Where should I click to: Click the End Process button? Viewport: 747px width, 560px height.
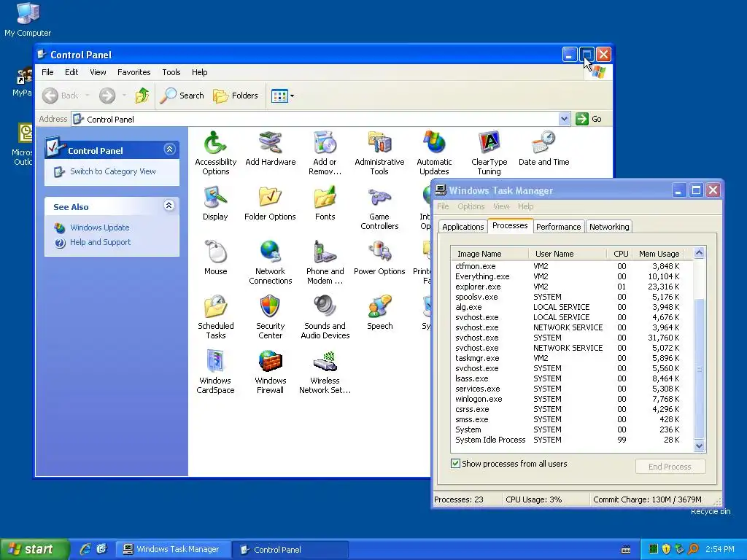click(x=670, y=467)
